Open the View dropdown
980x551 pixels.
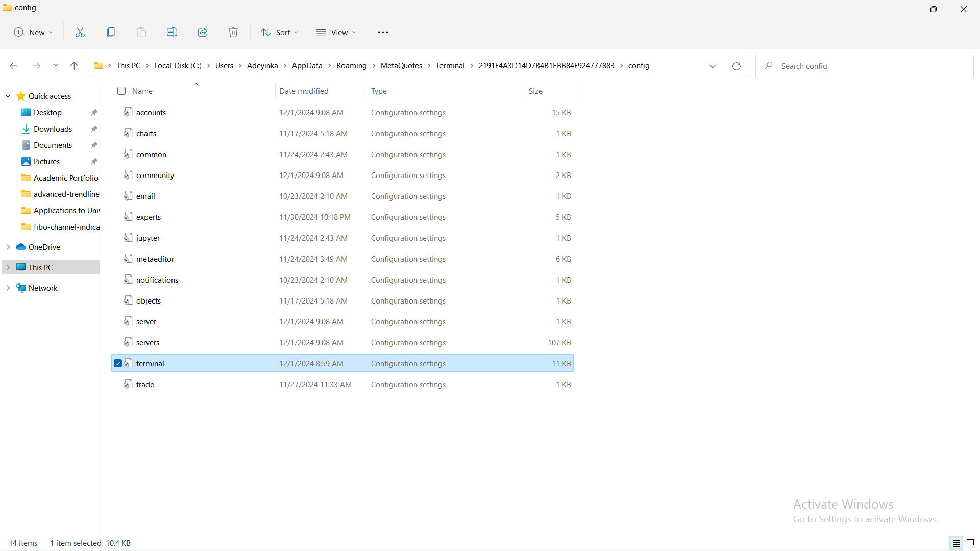336,32
